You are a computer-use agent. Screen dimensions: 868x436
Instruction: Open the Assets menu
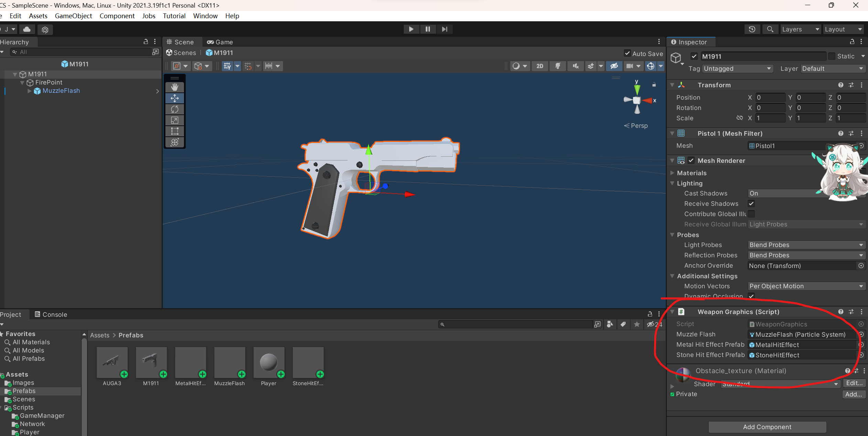[x=38, y=16]
